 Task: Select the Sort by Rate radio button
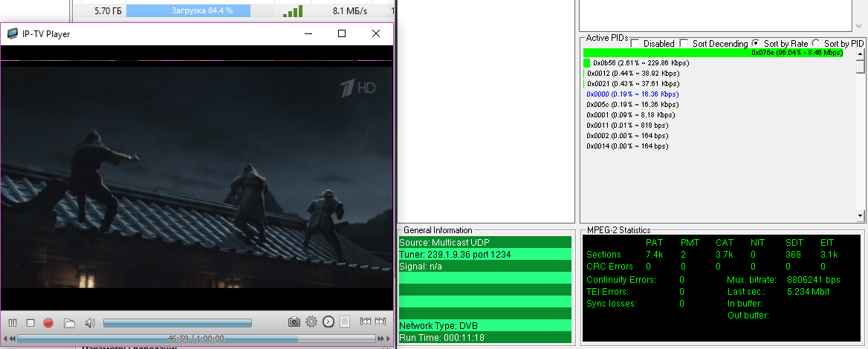(x=756, y=43)
